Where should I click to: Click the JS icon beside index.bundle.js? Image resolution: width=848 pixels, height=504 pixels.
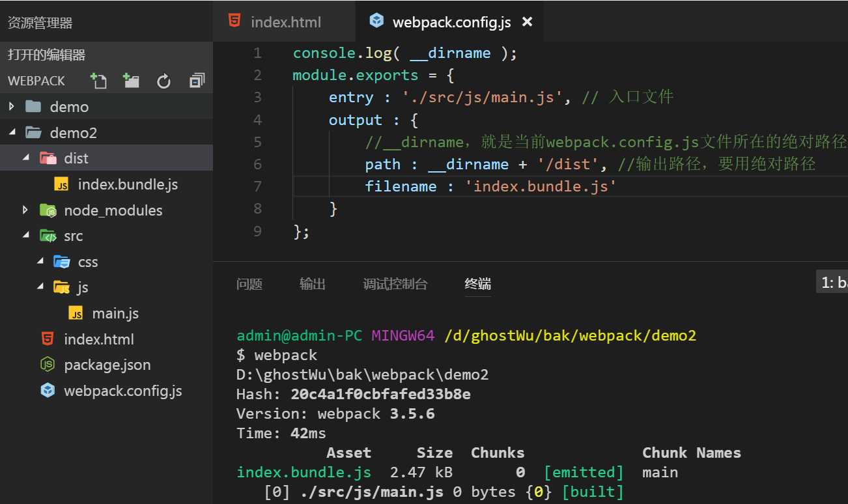[x=62, y=185]
